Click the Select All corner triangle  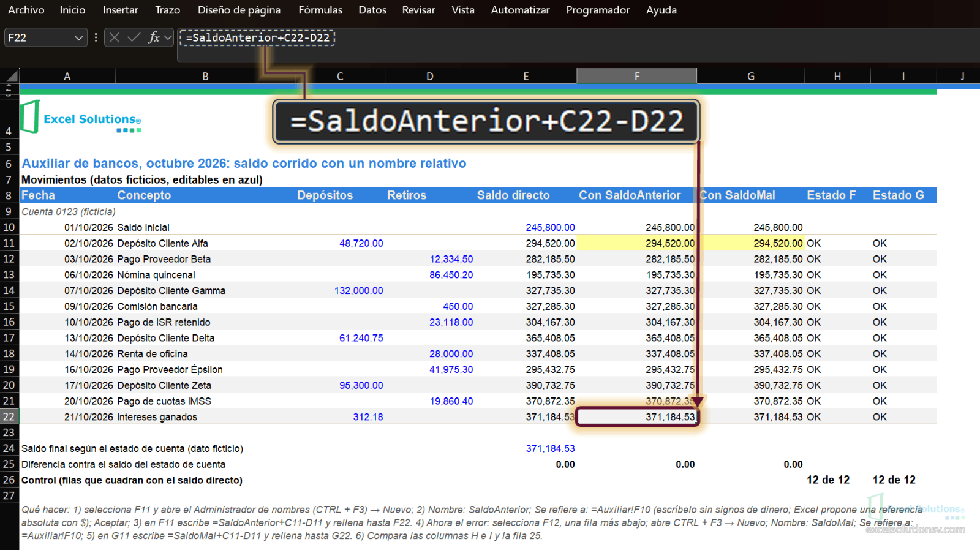pos(12,77)
